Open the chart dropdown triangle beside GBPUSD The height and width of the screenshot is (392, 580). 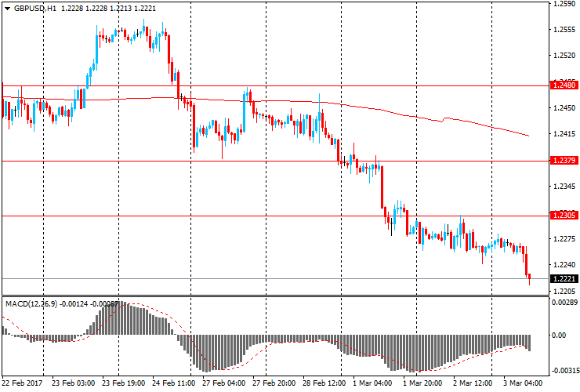click(x=7, y=9)
